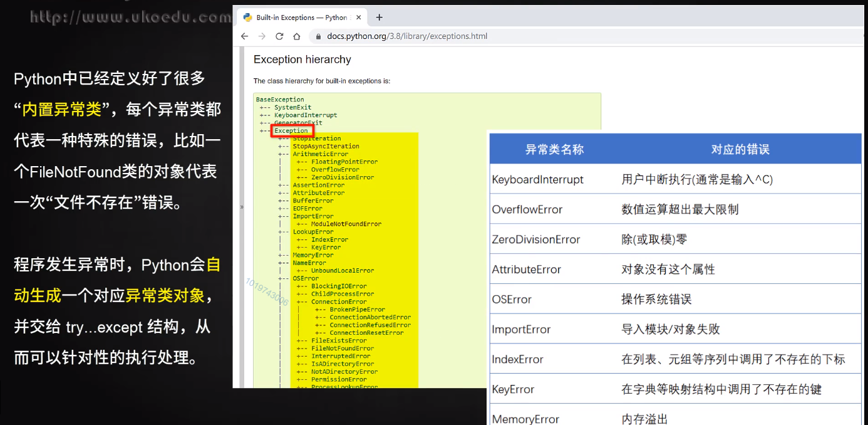Image resolution: width=868 pixels, height=425 pixels.
Task: Click AttributeError in the hierarchy tree
Action: (318, 193)
